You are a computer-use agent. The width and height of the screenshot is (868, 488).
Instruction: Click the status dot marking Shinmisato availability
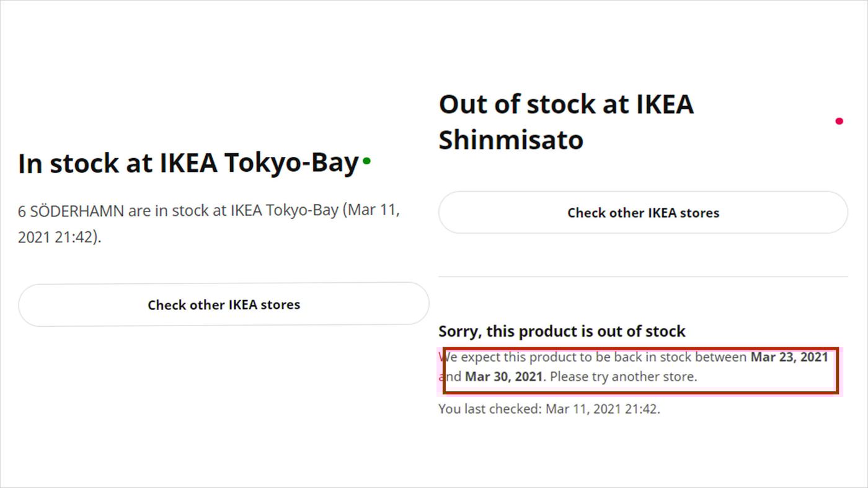[x=839, y=121]
